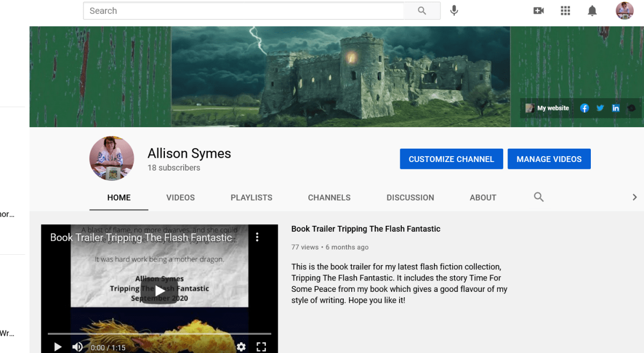Open the create video camera icon
The image size is (644, 353).
[x=538, y=11]
